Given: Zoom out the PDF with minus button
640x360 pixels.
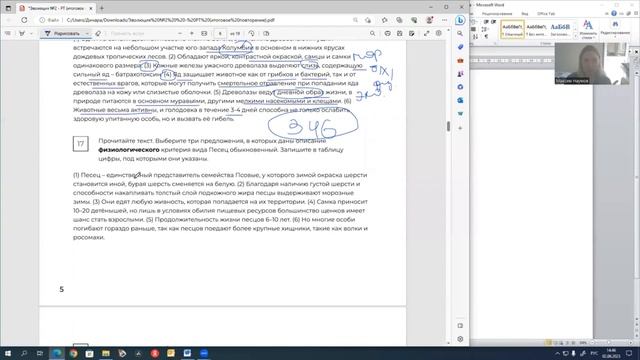Looking at the screenshot, I should click(x=180, y=33).
